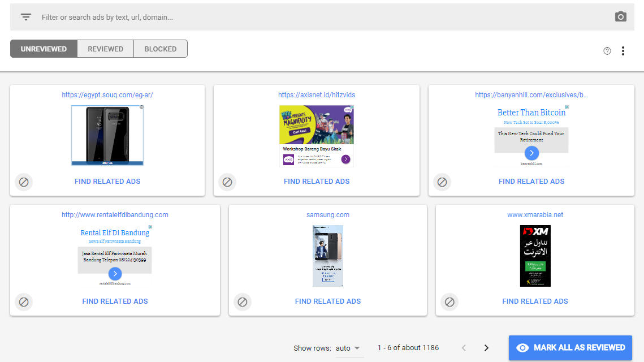Image resolution: width=644 pixels, height=362 pixels.
Task: Open the three-dot overflow menu
Action: (x=623, y=51)
